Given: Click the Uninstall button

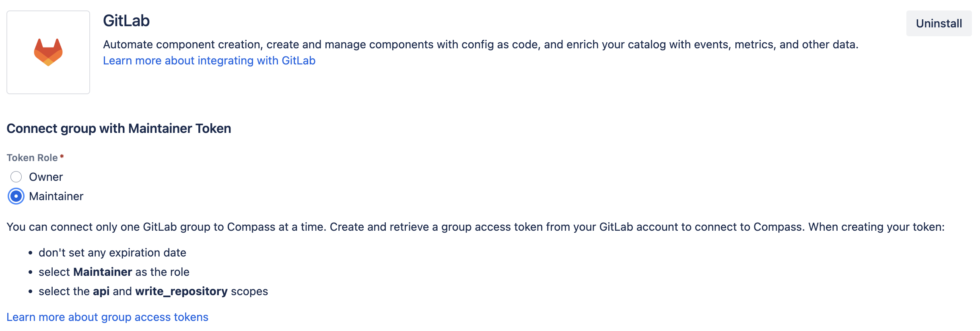Looking at the screenshot, I should click(x=939, y=23).
